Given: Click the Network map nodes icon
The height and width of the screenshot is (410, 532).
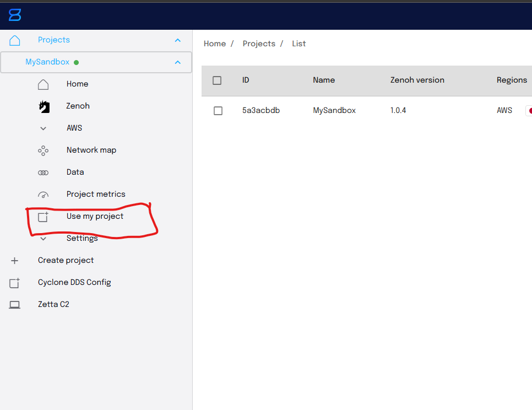Looking at the screenshot, I should [x=43, y=150].
